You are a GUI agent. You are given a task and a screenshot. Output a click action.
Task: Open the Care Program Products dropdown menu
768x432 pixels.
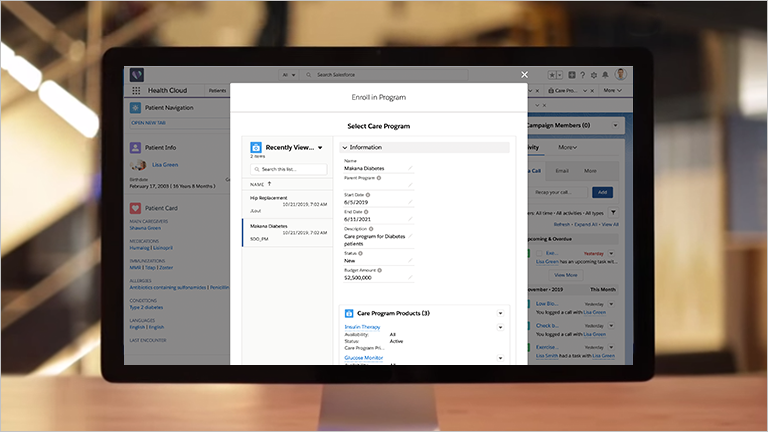click(x=501, y=314)
